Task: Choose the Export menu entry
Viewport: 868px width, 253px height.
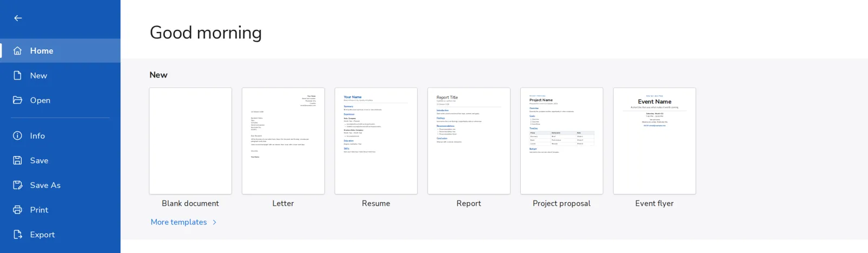Action: [x=60, y=235]
